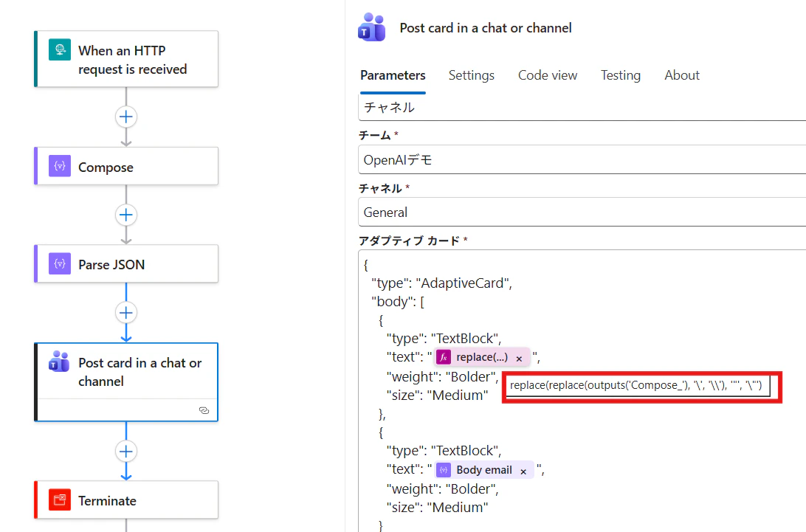Screen dimensions: 806x532
Task: Select the Compose node
Action: click(126, 166)
